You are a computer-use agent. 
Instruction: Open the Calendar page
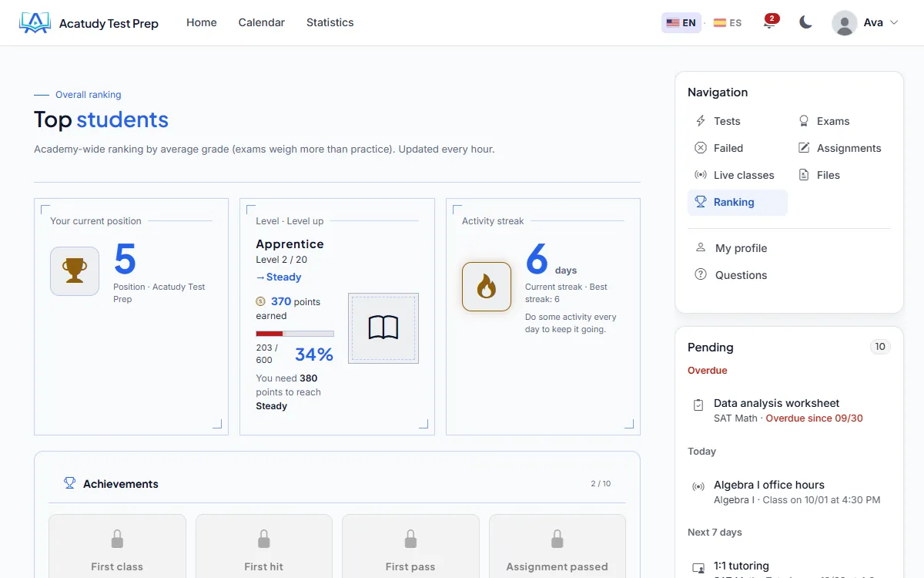pyautogui.click(x=262, y=23)
